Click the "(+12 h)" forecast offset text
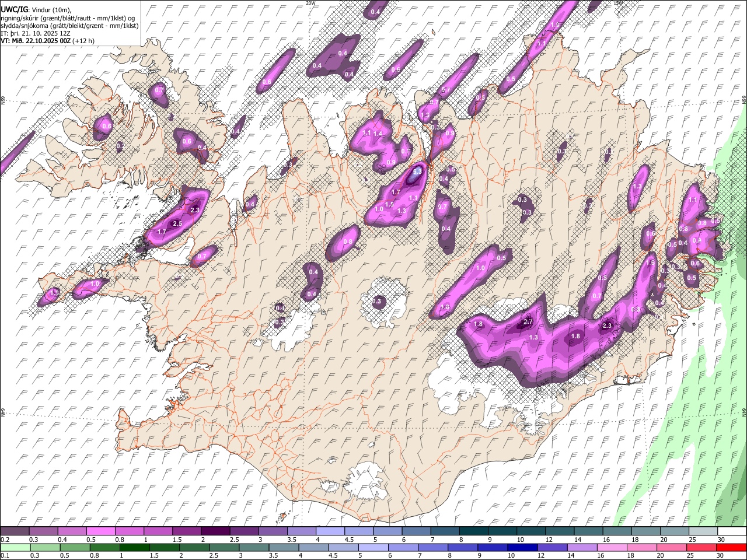Image resolution: width=747 pixels, height=560 pixels. tap(83, 41)
